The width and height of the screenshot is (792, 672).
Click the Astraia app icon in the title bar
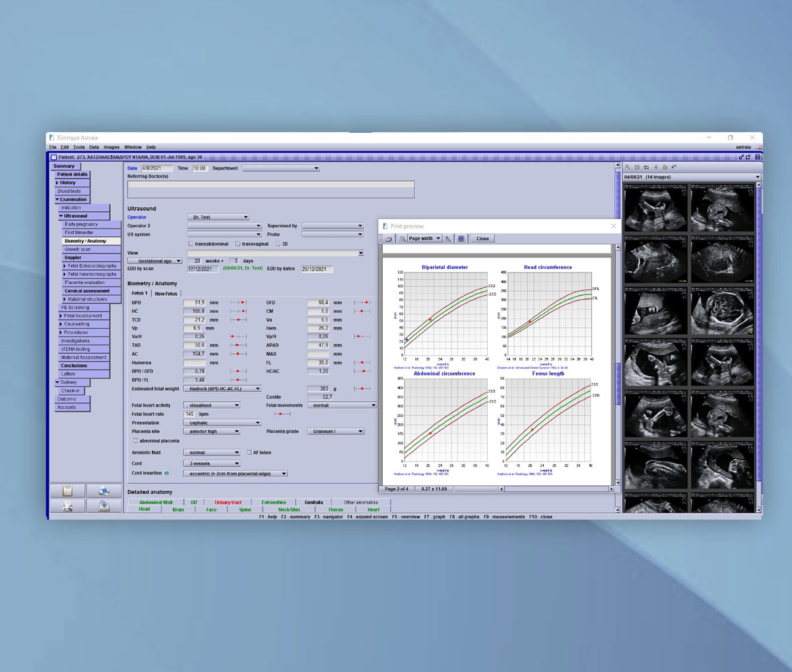coord(52,138)
